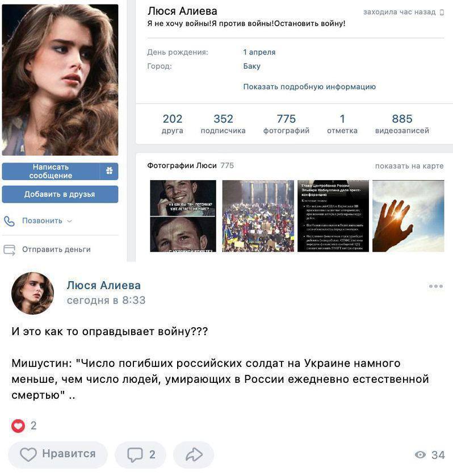
Task: Click the Отправить деньги wallet icon
Action: tap(9, 249)
